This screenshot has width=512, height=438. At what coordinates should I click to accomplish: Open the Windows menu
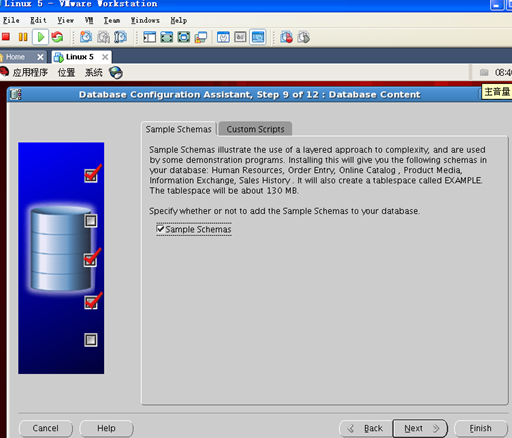145,20
